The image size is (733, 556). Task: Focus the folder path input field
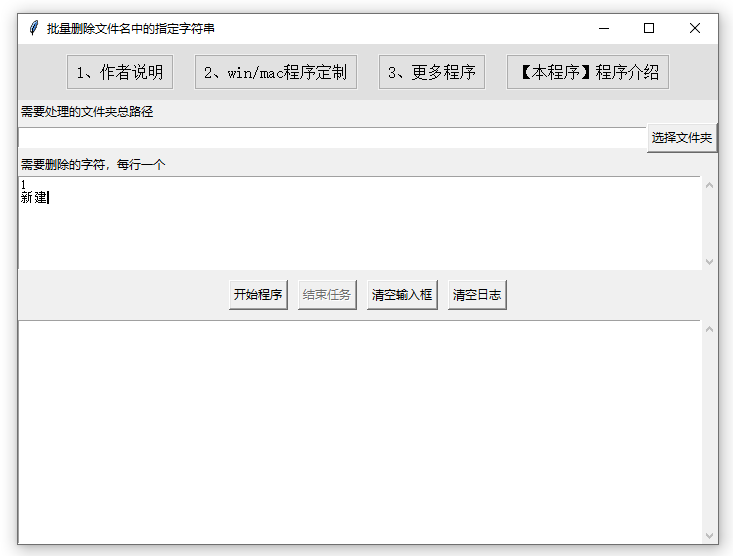(332, 138)
